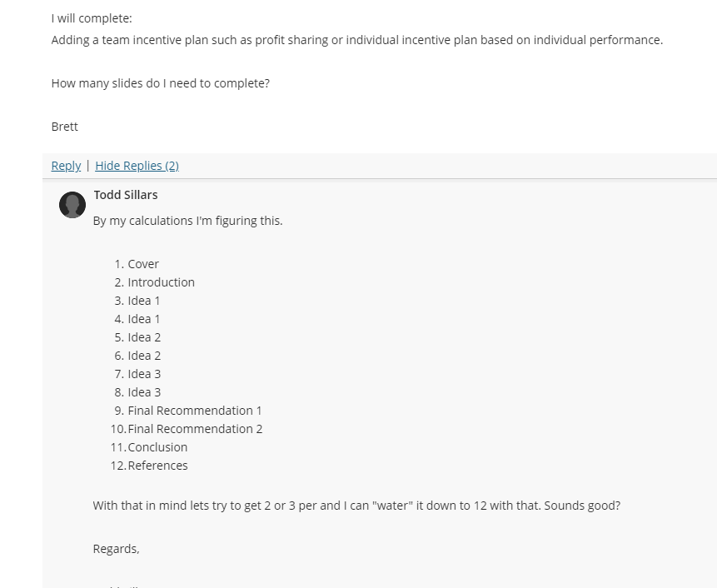The width and height of the screenshot is (717, 588).
Task: Click the 'Cover' list item
Action: (143, 264)
